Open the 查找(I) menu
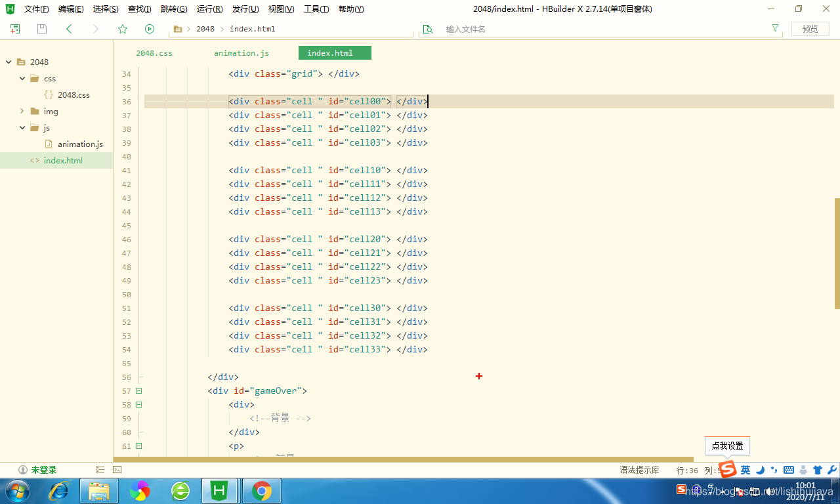840x504 pixels. click(x=139, y=9)
